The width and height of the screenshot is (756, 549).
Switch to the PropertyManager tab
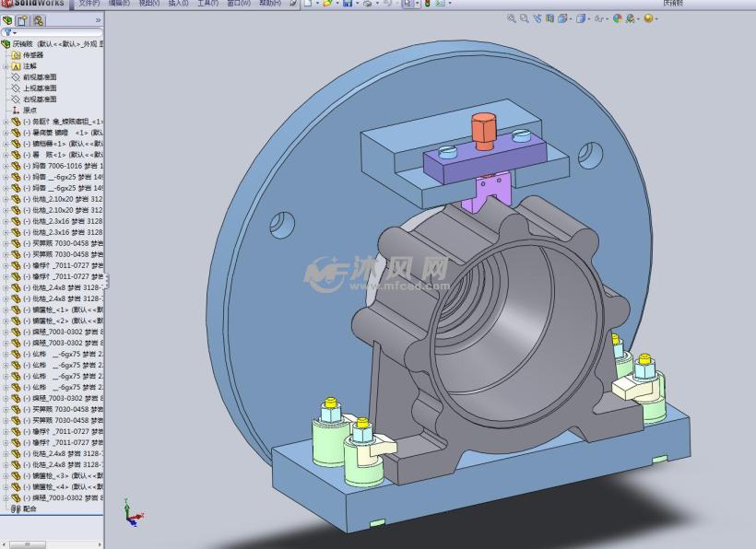(x=23, y=19)
